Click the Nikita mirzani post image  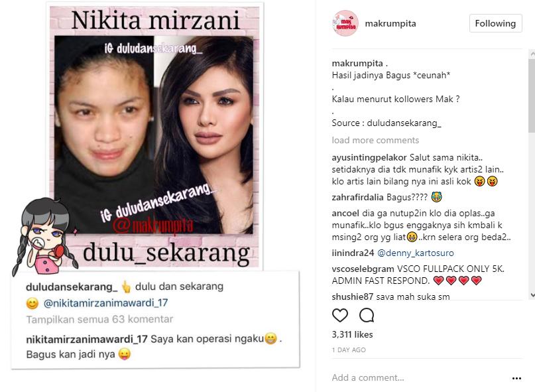(x=154, y=137)
